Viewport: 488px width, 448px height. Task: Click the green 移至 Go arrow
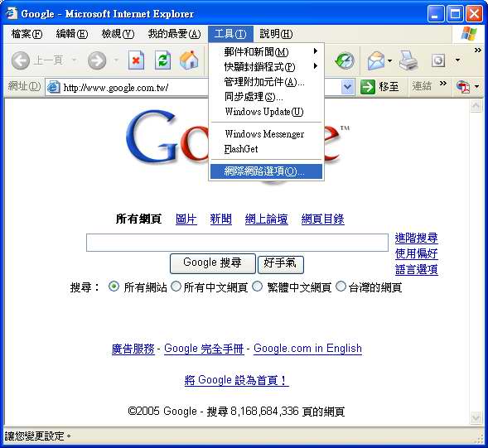tap(368, 87)
